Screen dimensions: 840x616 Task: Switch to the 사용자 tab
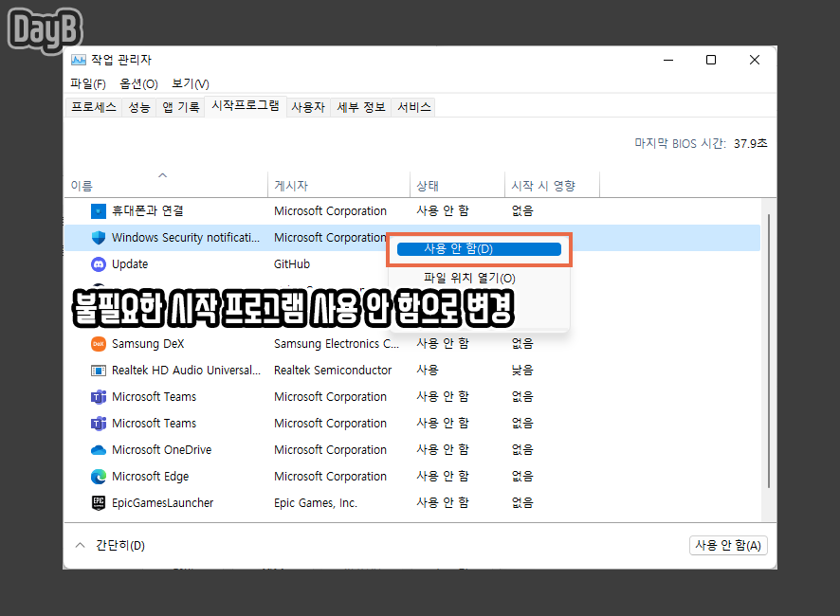click(308, 107)
